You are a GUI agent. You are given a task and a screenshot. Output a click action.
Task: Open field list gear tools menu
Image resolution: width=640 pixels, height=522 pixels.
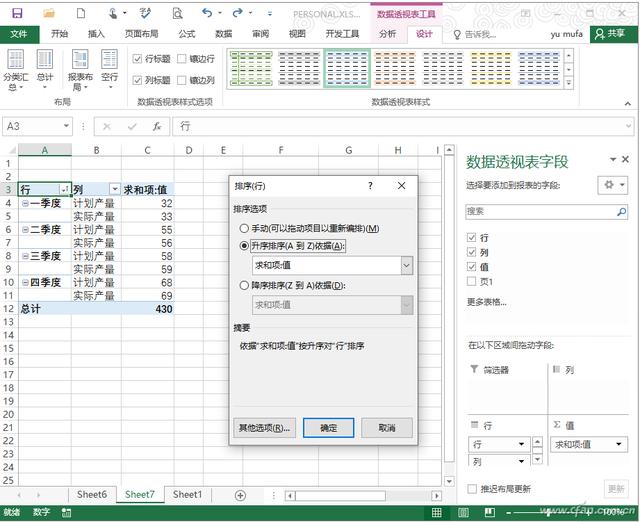tap(613, 185)
